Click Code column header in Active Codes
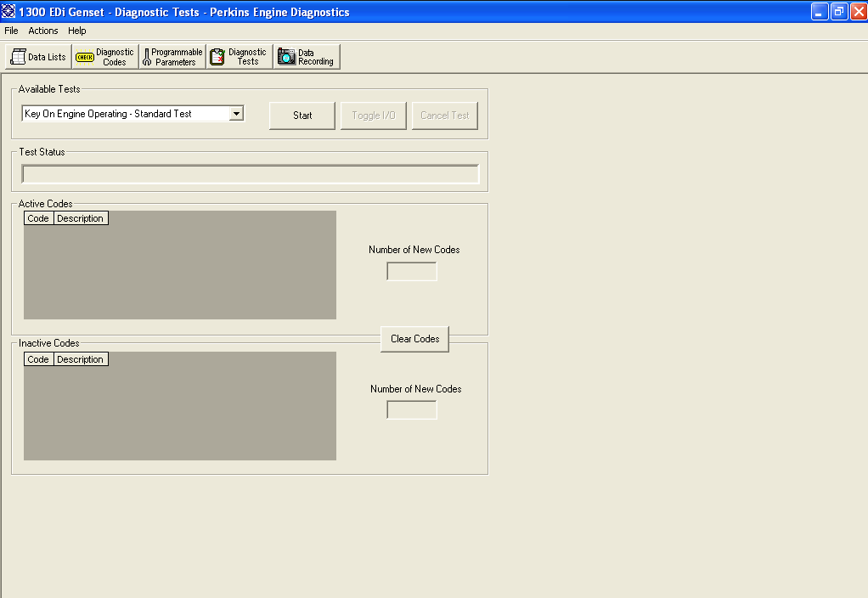Image resolution: width=868 pixels, height=598 pixels. 39,218
